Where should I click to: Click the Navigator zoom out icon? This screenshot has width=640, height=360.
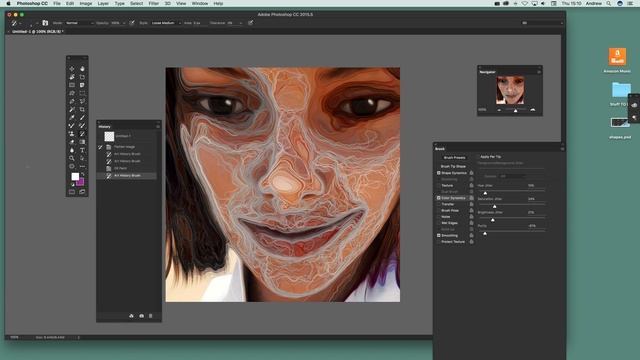click(x=499, y=110)
